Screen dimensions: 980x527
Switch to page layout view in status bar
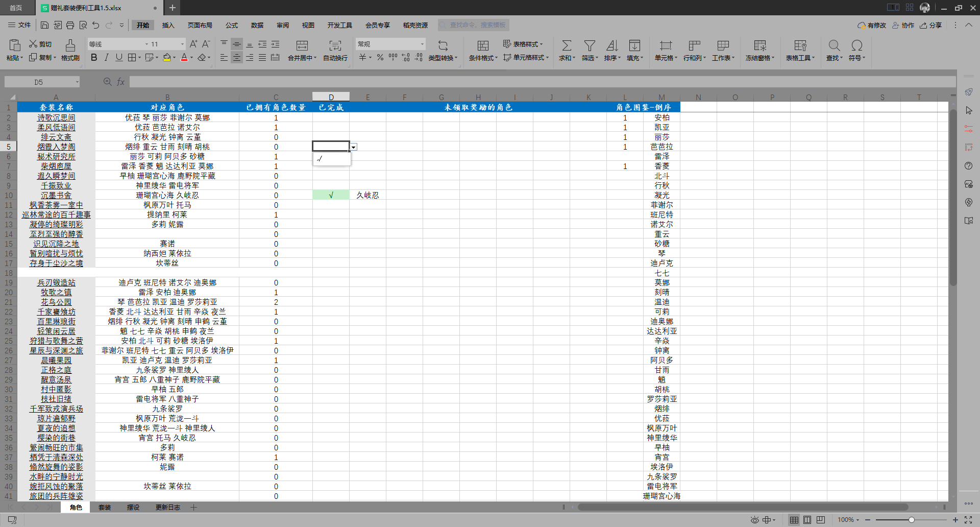tap(807, 520)
